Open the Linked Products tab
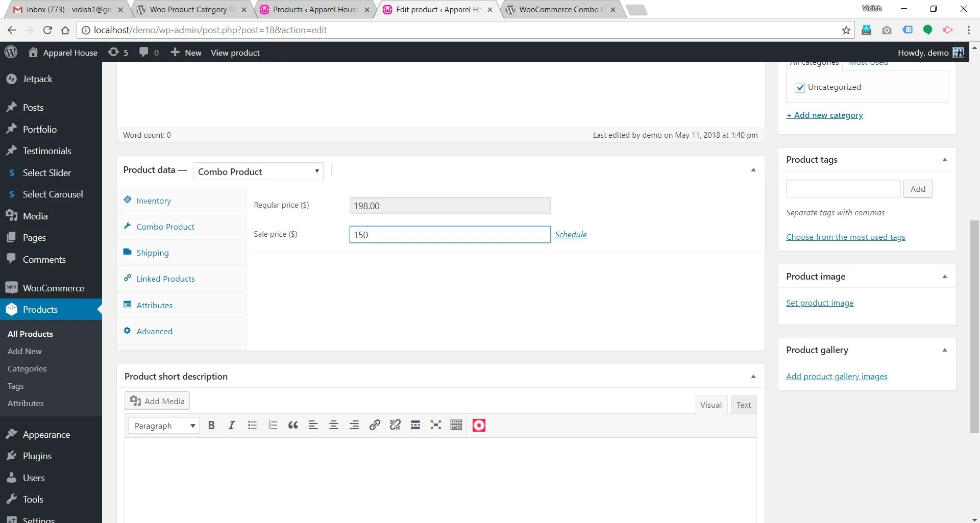The width and height of the screenshot is (980, 523). pyautogui.click(x=165, y=279)
